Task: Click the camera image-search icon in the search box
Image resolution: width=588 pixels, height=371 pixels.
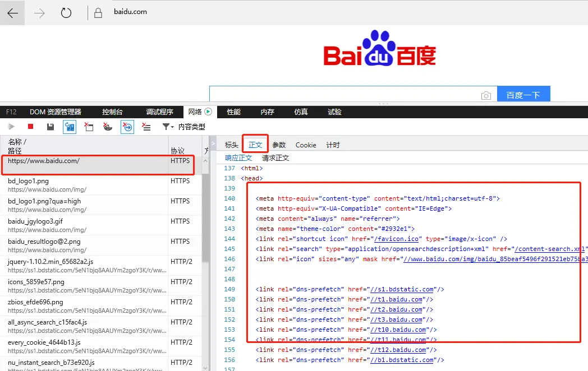Action: point(486,96)
